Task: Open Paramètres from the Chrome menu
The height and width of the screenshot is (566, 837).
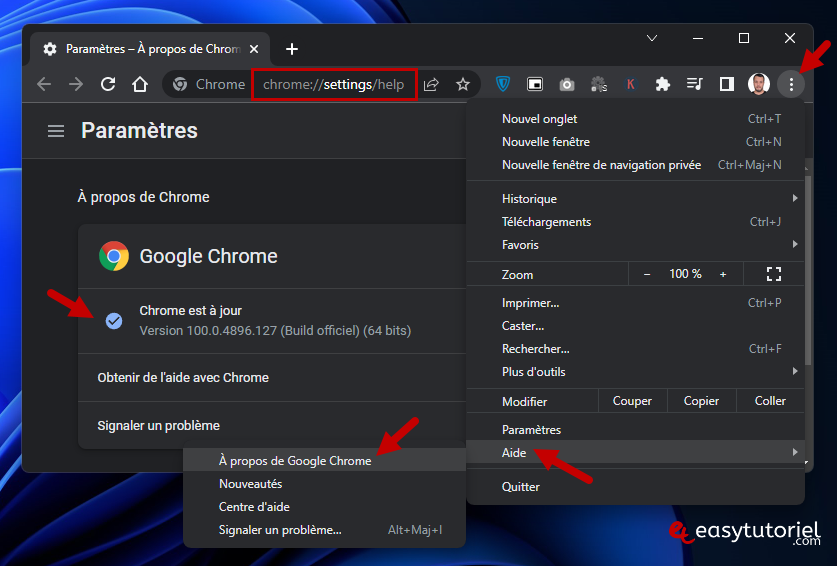Action: click(x=635, y=430)
